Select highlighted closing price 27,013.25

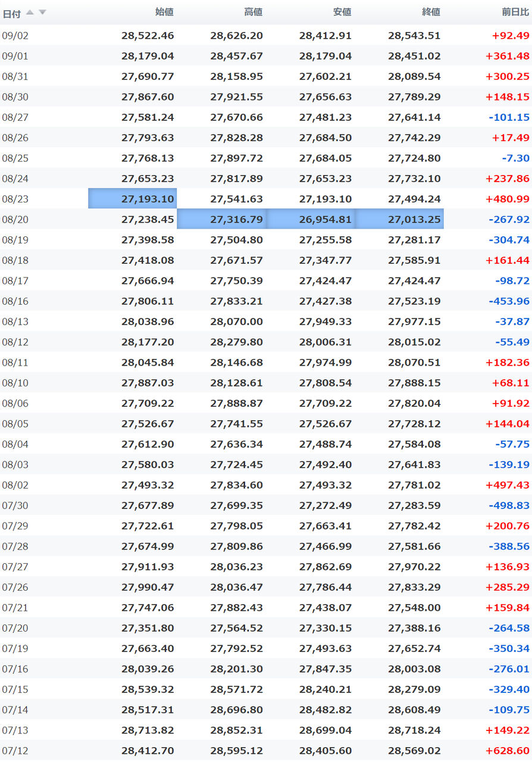click(399, 219)
